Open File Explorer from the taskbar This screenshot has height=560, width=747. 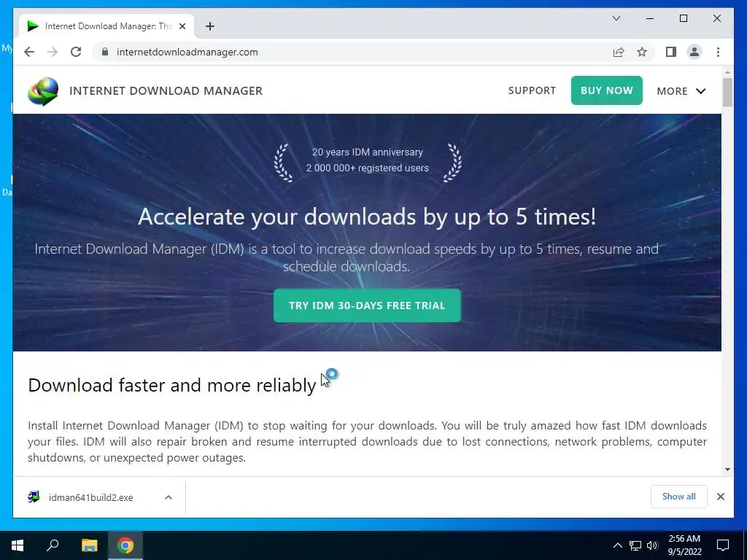89,545
